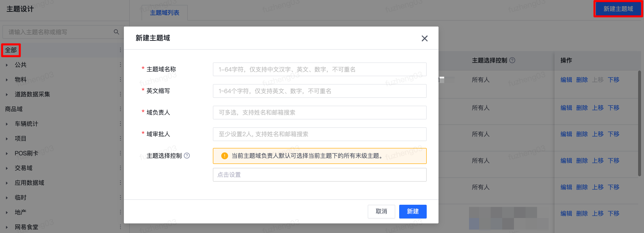Image resolution: width=644 pixels, height=233 pixels.
Task: Click the blue 新建 submit button
Action: [x=413, y=212]
